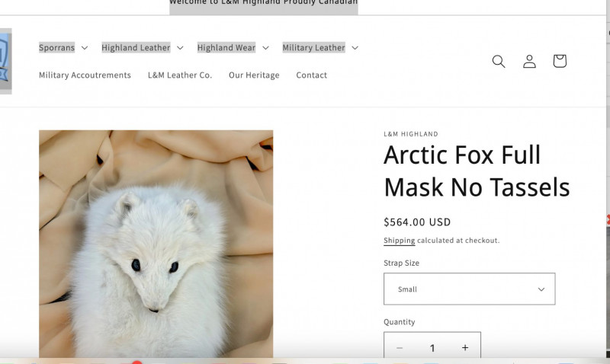The image size is (610, 364).
Task: Expand the Sporrans menu
Action: [63, 47]
